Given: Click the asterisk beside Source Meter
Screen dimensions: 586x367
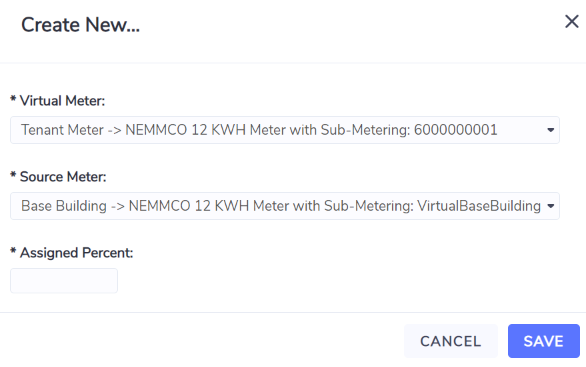Looking at the screenshot, I should (x=13, y=175).
